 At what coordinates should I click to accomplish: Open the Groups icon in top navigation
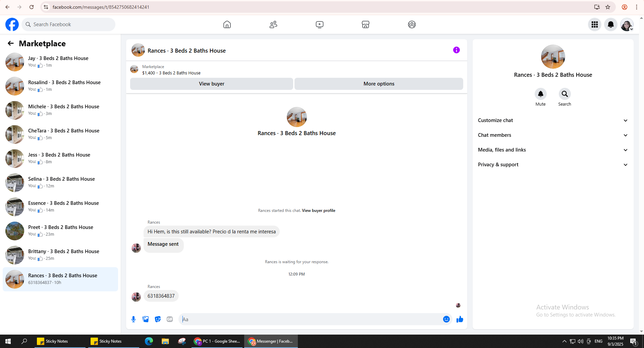(x=412, y=24)
